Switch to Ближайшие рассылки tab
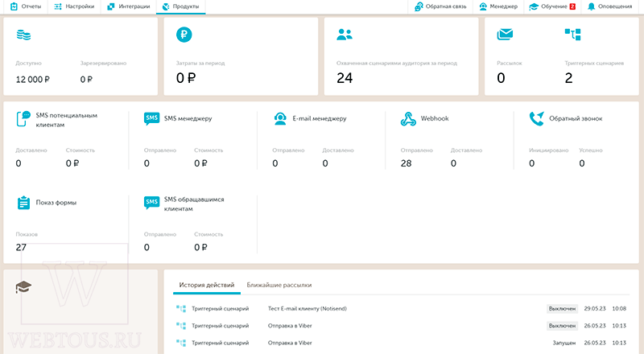Screen dimensions: 644x354 pos(279,285)
